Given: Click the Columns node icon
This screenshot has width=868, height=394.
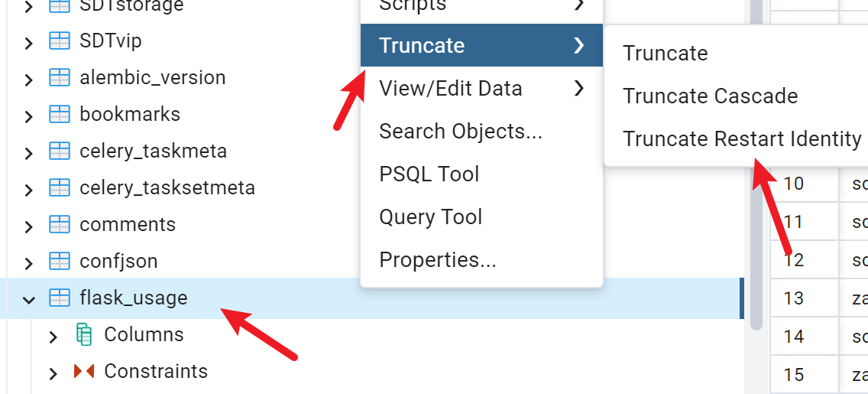Looking at the screenshot, I should point(83,334).
